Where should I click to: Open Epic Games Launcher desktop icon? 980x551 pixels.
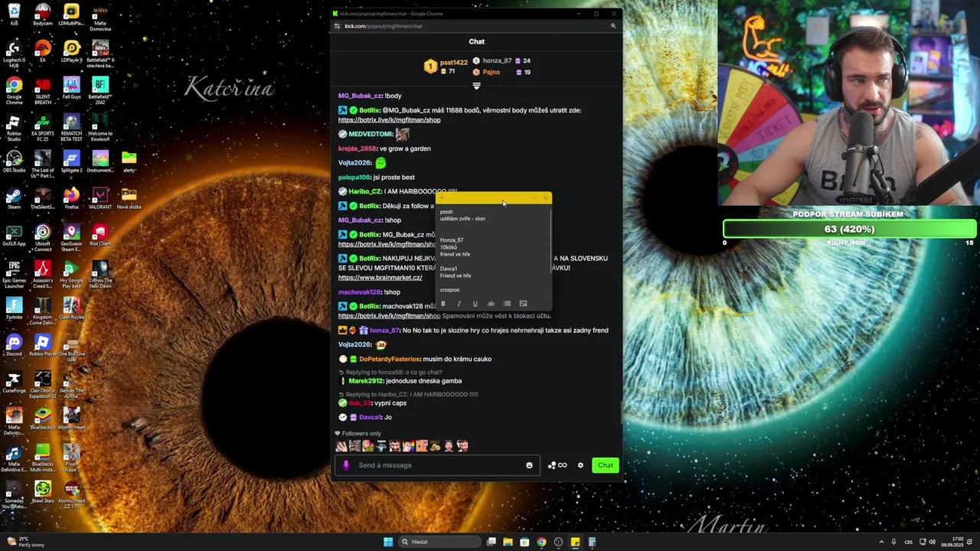pos(14,272)
